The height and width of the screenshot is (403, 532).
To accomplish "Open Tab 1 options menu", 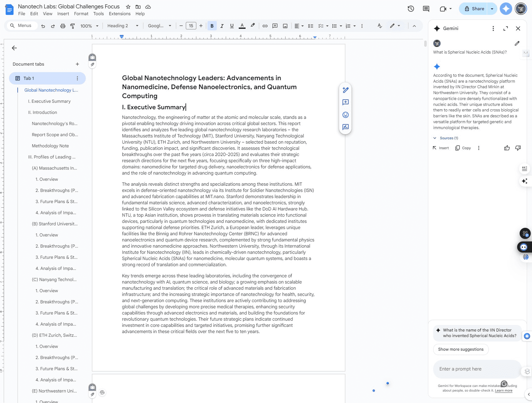I will [77, 78].
